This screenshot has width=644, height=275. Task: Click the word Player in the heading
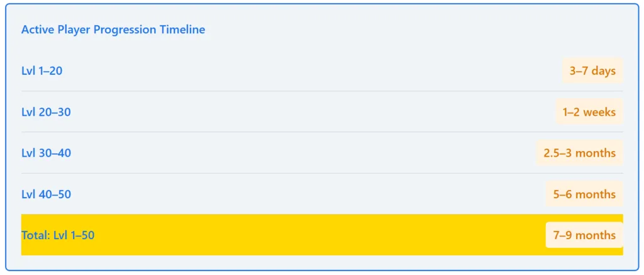72,30
